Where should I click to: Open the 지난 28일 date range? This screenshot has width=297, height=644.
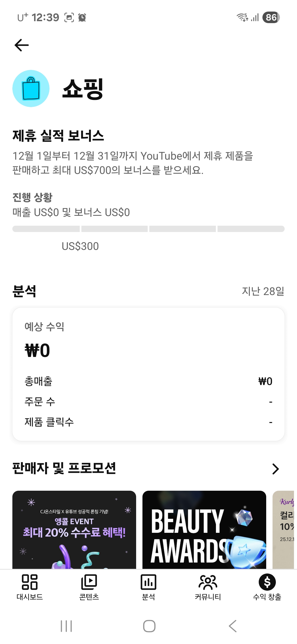(263, 291)
